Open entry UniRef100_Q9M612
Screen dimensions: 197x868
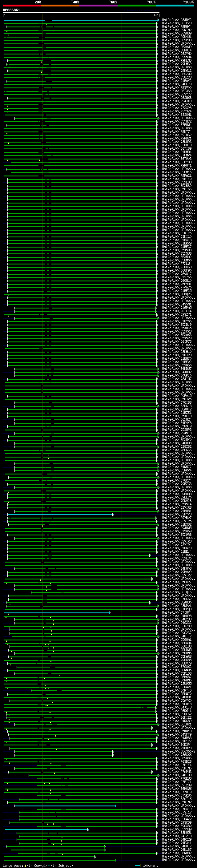click(x=177, y=71)
